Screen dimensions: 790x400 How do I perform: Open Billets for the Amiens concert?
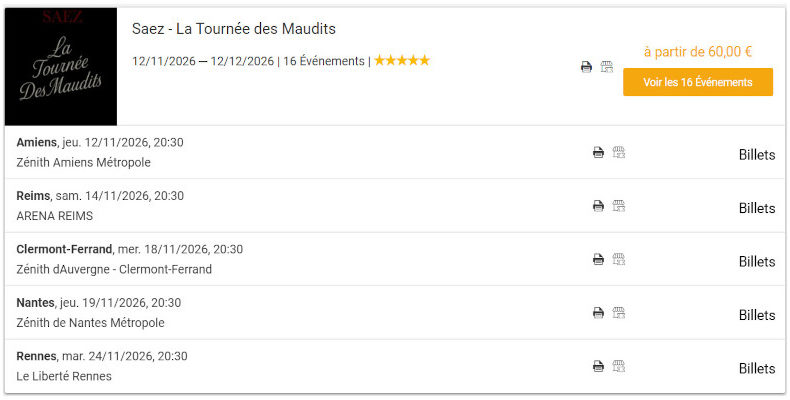click(x=756, y=155)
